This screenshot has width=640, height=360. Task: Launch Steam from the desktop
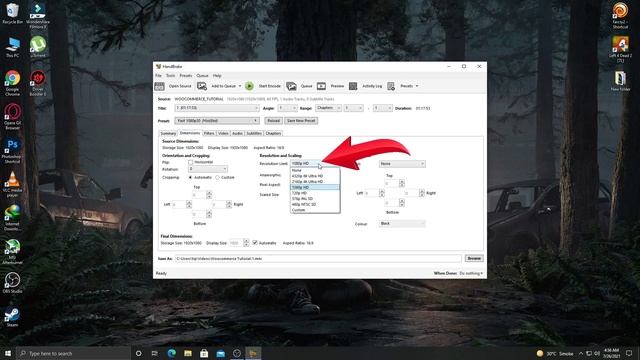tap(12, 317)
